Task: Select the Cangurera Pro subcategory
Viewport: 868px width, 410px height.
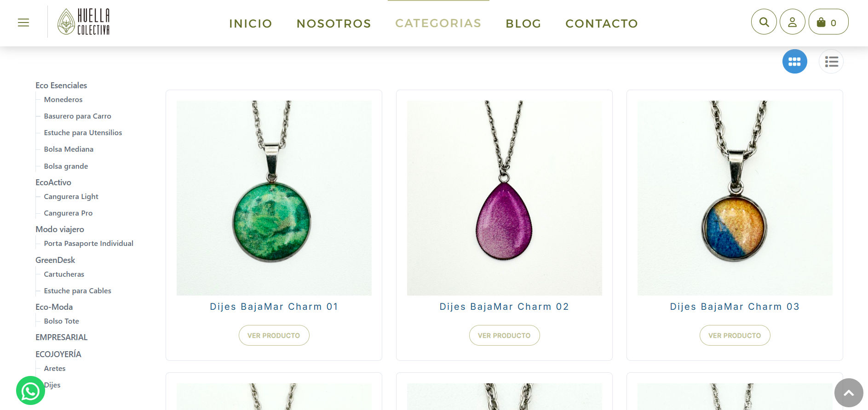Action: [68, 213]
